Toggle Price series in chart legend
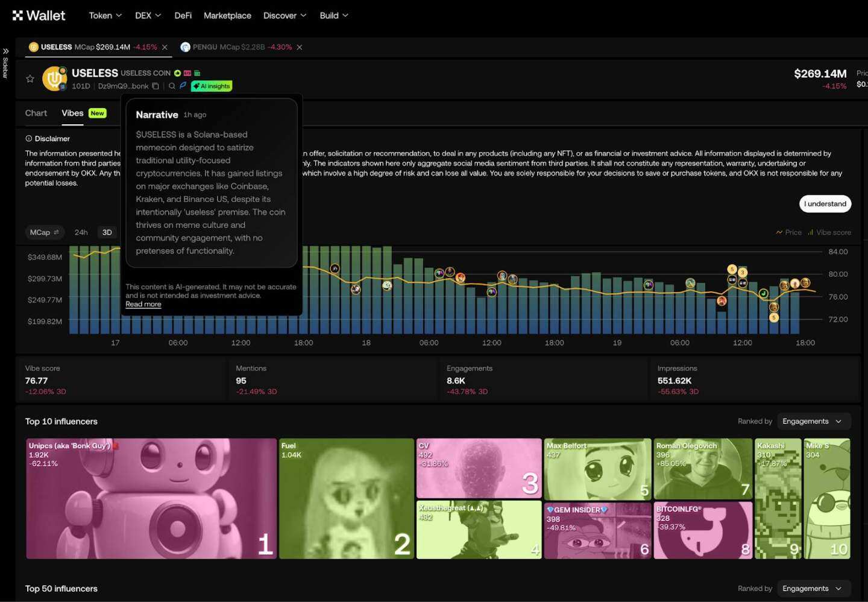Viewport: 868px width, 602px height. (x=789, y=232)
